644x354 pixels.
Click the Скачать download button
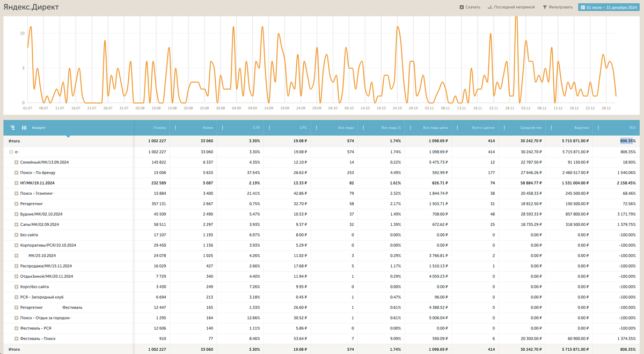(470, 7)
